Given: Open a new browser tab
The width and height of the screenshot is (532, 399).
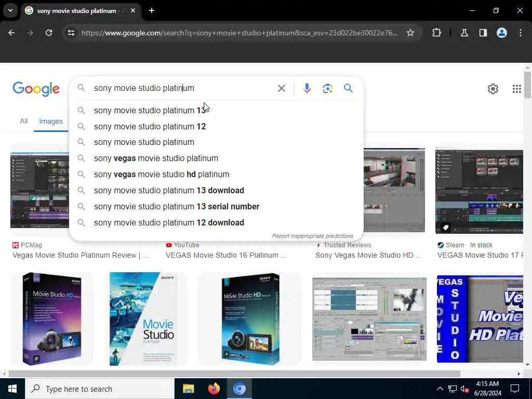Looking at the screenshot, I should [x=152, y=10].
